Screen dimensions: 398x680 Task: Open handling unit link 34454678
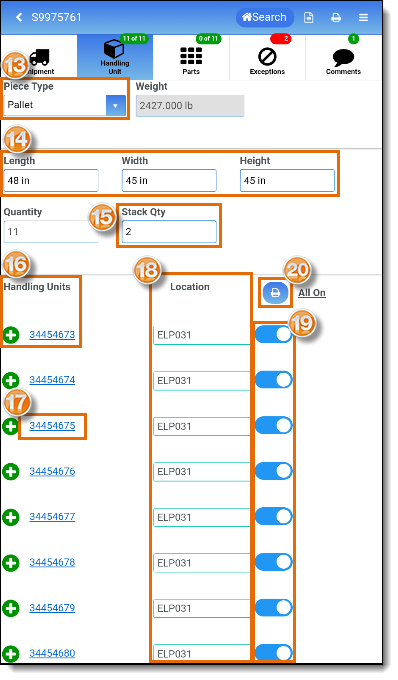click(52, 562)
